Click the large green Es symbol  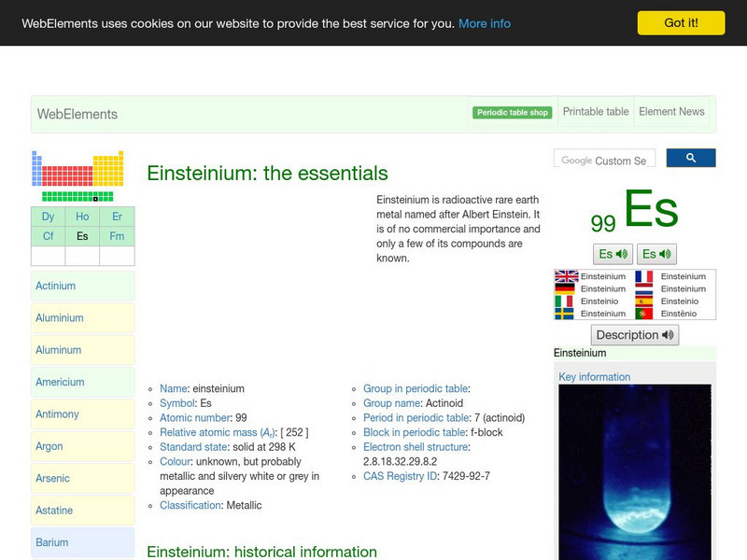[x=651, y=209]
